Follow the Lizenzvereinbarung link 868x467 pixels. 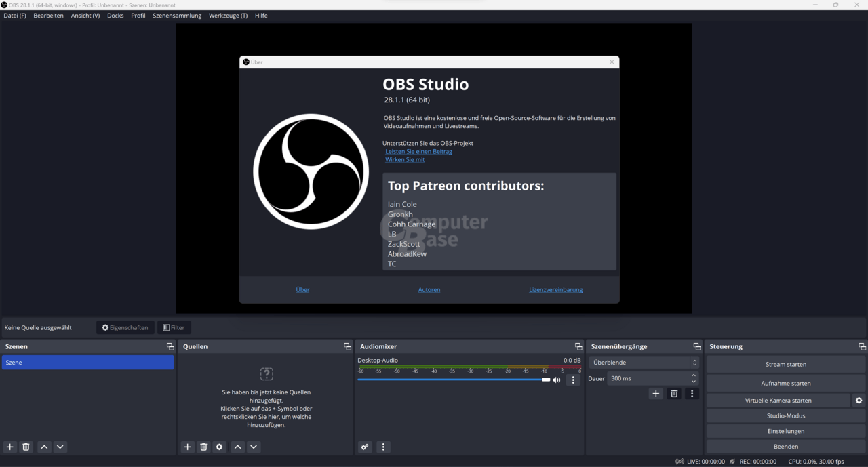[555, 289]
